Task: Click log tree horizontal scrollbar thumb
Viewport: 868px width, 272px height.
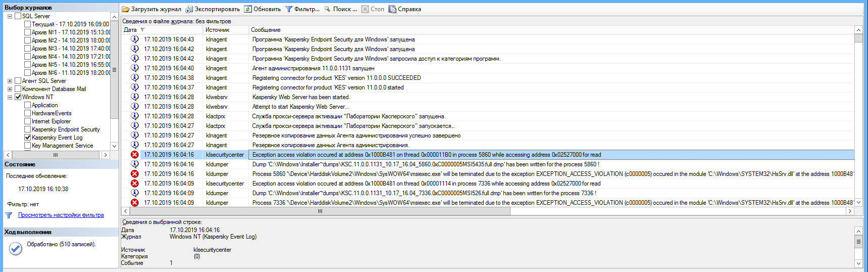Action: click(x=56, y=155)
